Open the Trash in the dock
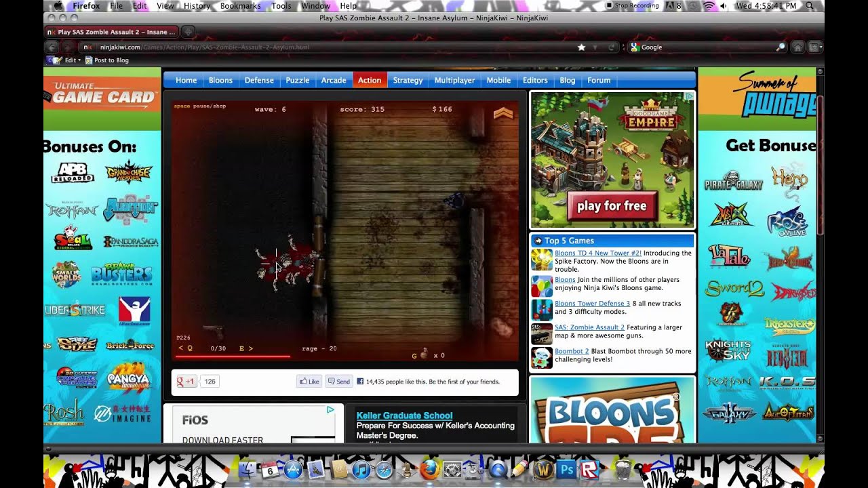The width and height of the screenshot is (868, 488). tap(623, 469)
